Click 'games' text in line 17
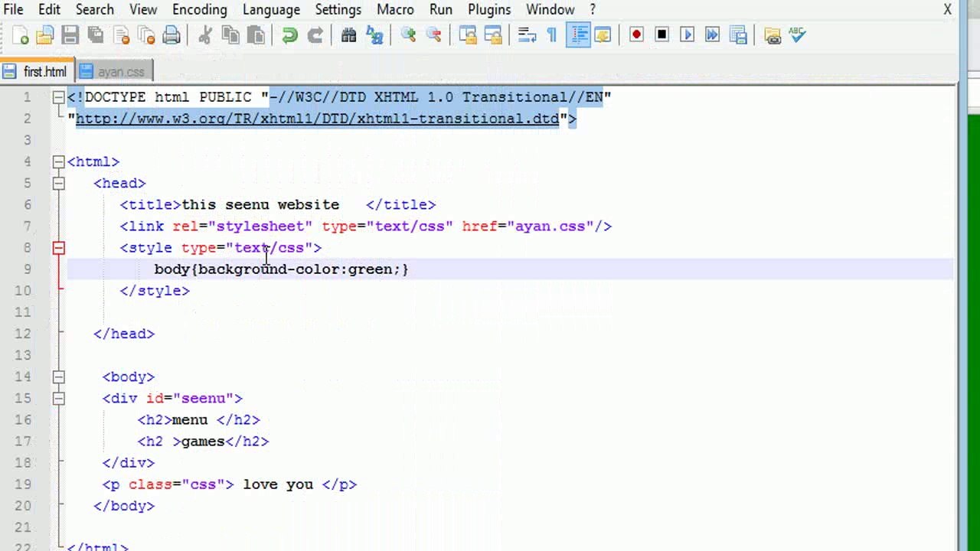 click(203, 442)
